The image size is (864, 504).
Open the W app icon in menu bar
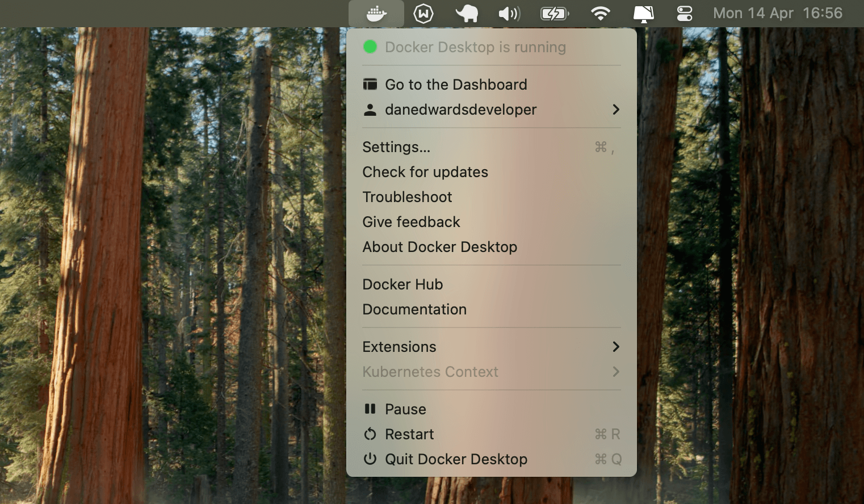coord(423,13)
